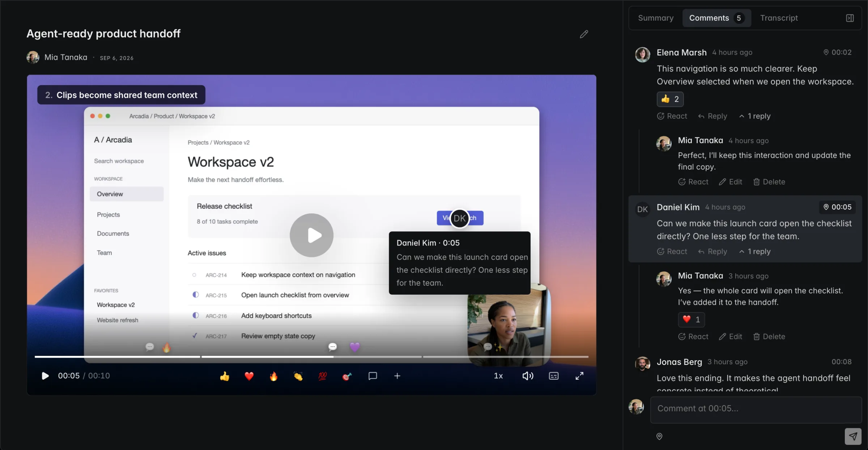Click the sparkles reaction marker on the timeline

pyautogui.click(x=499, y=348)
